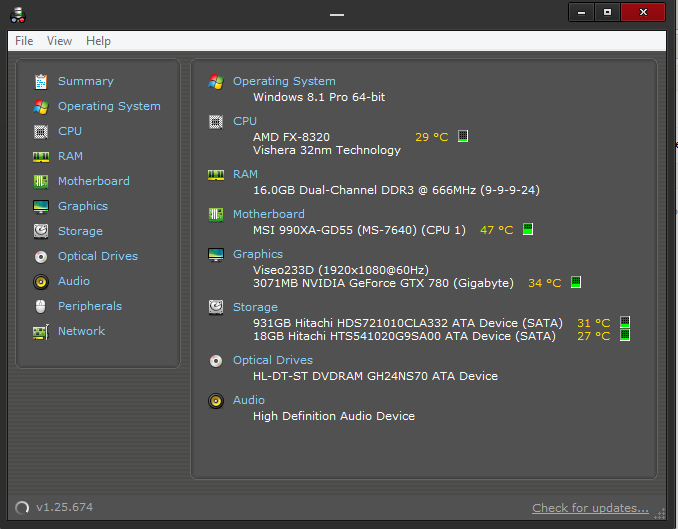This screenshot has height=529, width=678.
Task: Click the HL-DT-ST DVDRAM GH24NS70 text
Action: (x=375, y=376)
